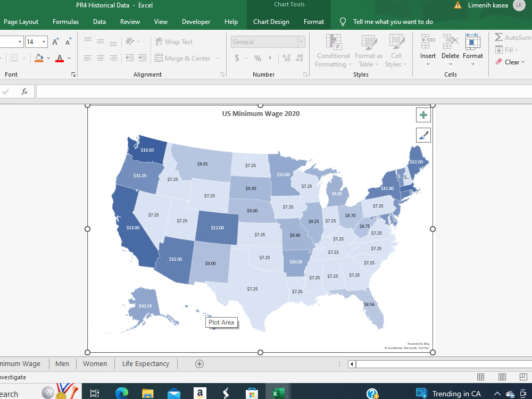The image size is (532, 399).
Task: Click the center text icon
Action: tap(101, 58)
